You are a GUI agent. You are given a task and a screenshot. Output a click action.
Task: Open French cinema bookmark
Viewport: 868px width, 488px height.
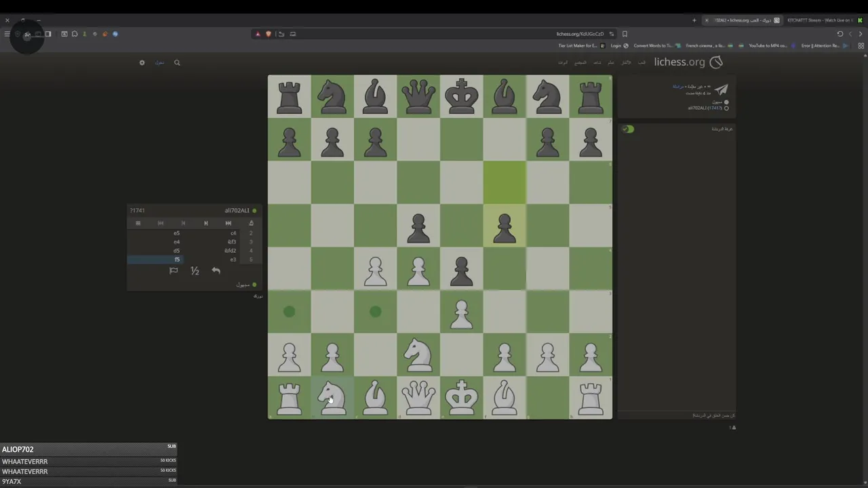pos(710,46)
